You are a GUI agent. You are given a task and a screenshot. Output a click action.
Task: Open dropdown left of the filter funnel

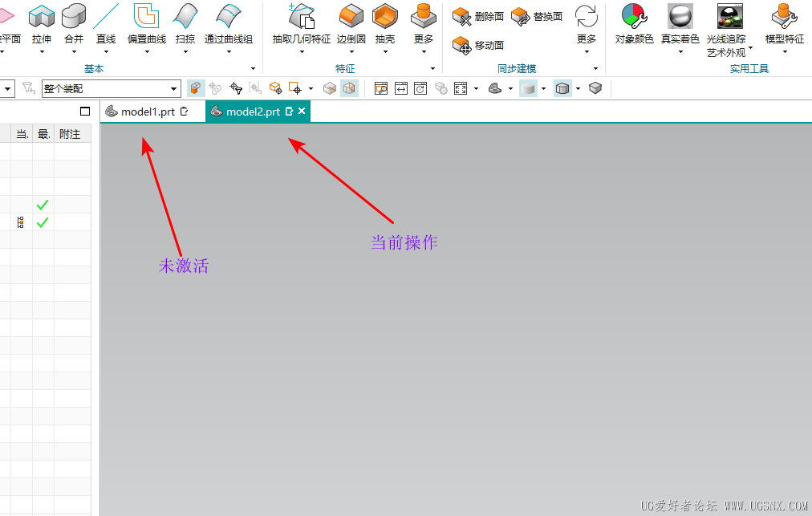point(7,88)
